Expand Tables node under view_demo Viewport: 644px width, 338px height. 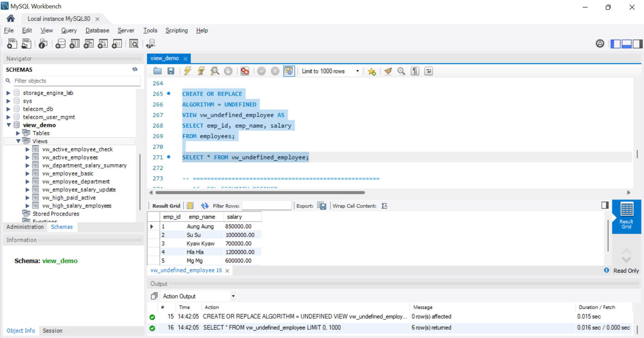18,133
